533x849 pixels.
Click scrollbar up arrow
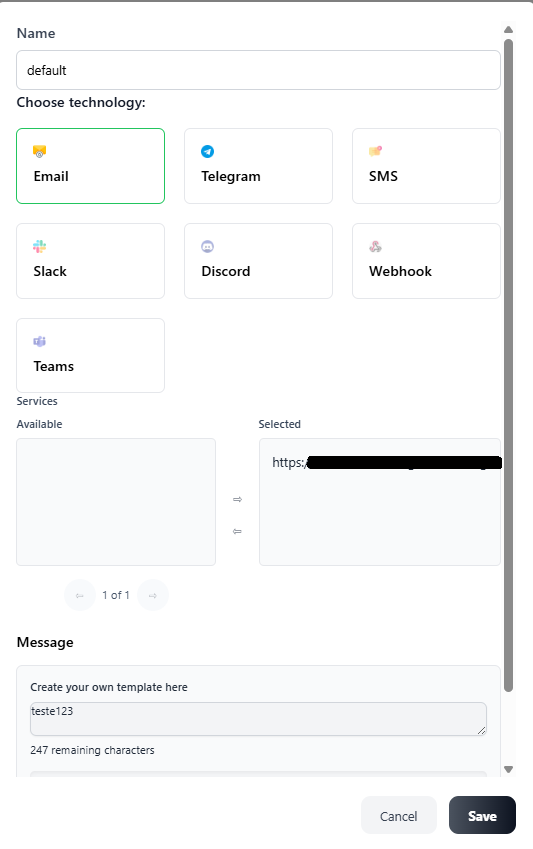[508, 30]
